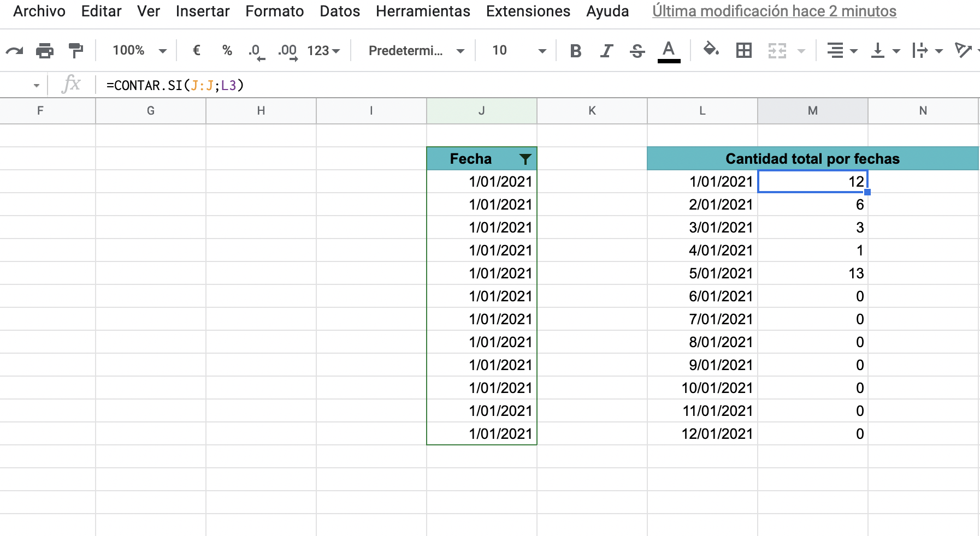Select the cell with count 13

tap(813, 273)
